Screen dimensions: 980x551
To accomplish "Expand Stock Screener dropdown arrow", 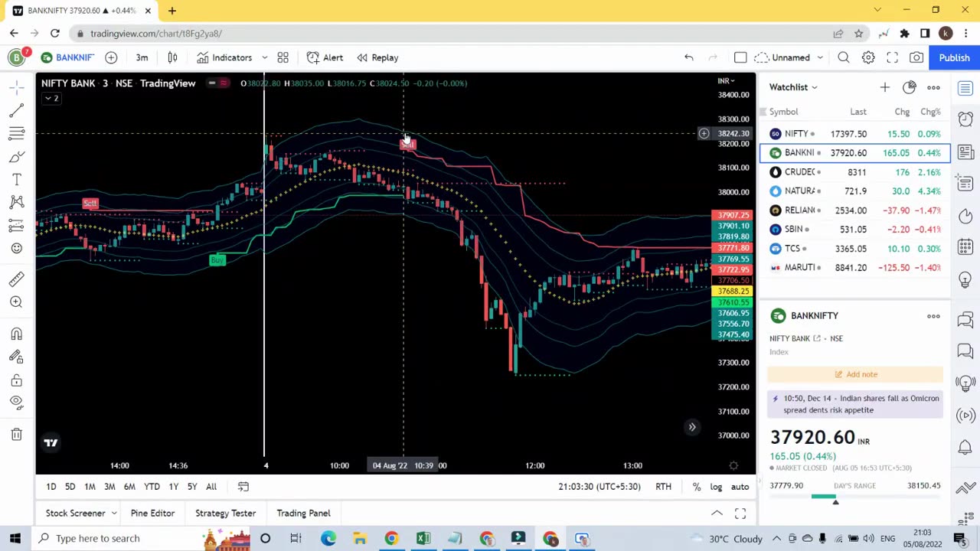I will click(113, 514).
